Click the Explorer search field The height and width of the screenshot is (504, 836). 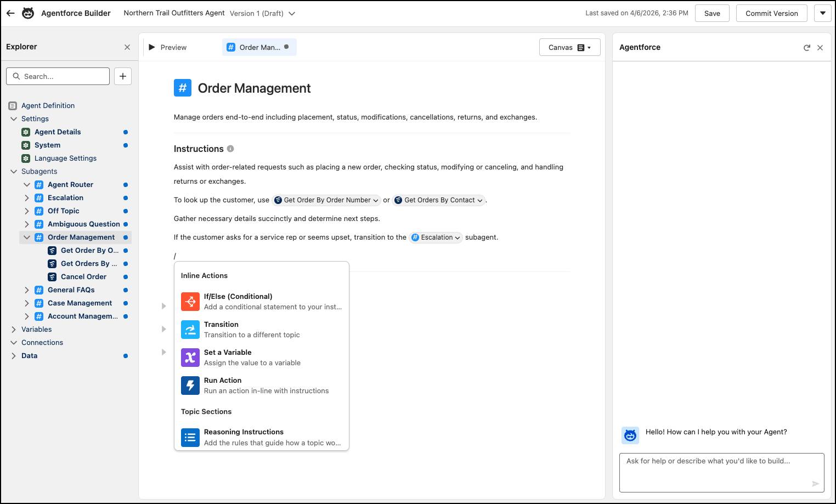pos(58,76)
